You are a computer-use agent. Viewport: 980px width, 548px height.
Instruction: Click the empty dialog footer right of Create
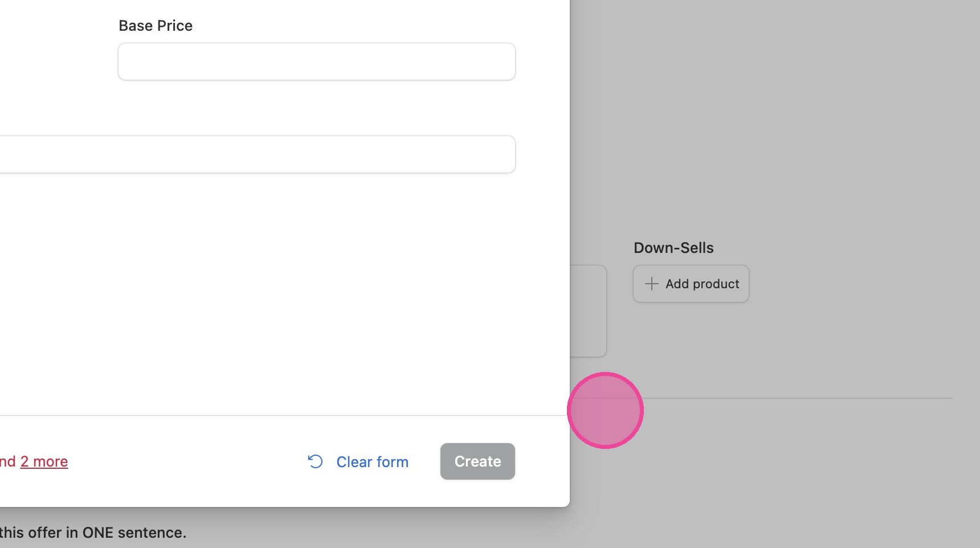pyautogui.click(x=542, y=461)
